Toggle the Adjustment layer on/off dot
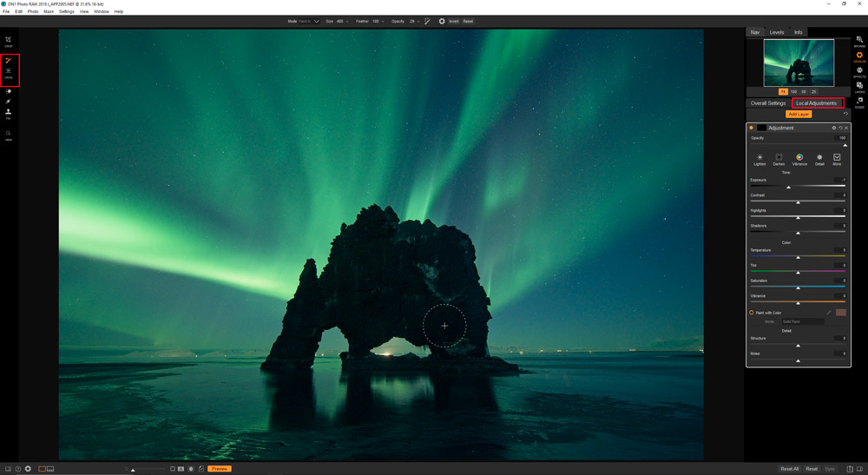The image size is (868, 475). click(x=751, y=128)
